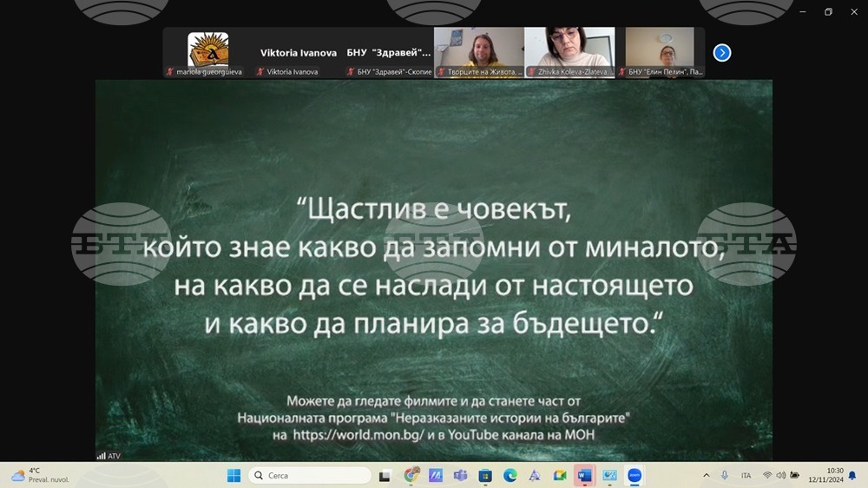The image size is (868, 488).
Task: Switch to Microsoft Word in the taskbar
Action: [584, 475]
